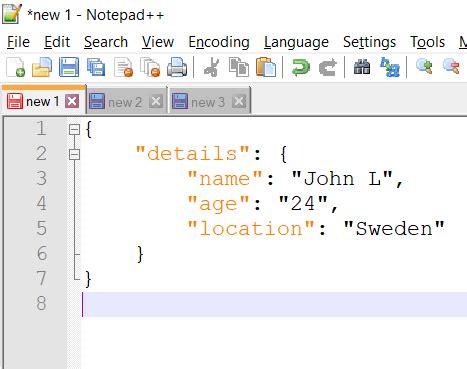The image size is (467, 369).
Task: Click line number 7 in the margin
Action: [41, 278]
